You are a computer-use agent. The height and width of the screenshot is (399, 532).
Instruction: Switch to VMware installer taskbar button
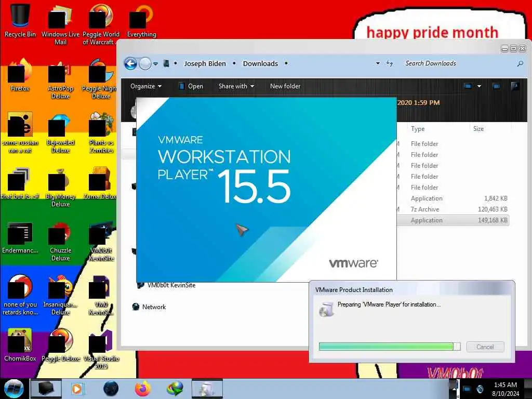pos(207,389)
